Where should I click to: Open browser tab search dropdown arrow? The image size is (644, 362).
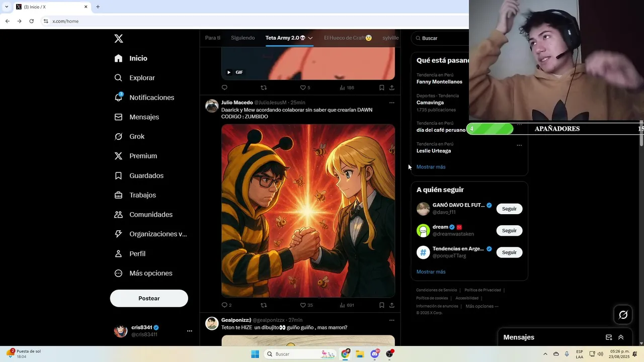point(7,7)
